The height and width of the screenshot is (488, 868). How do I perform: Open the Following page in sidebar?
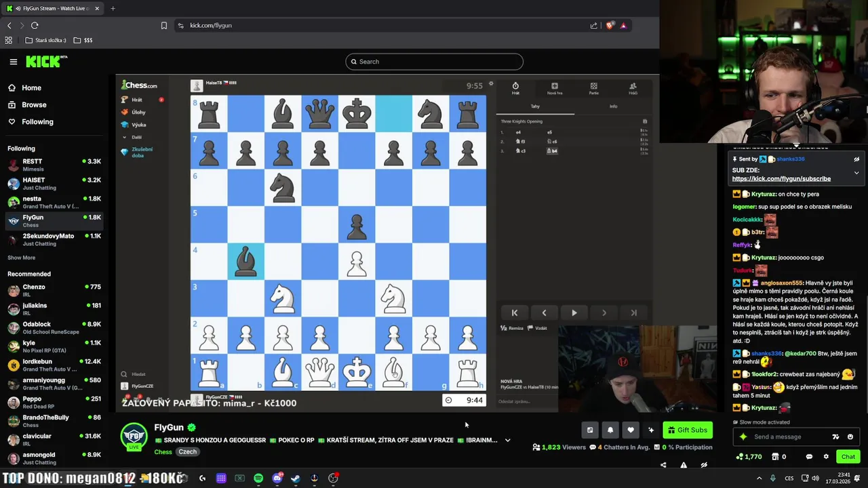pyautogui.click(x=37, y=122)
